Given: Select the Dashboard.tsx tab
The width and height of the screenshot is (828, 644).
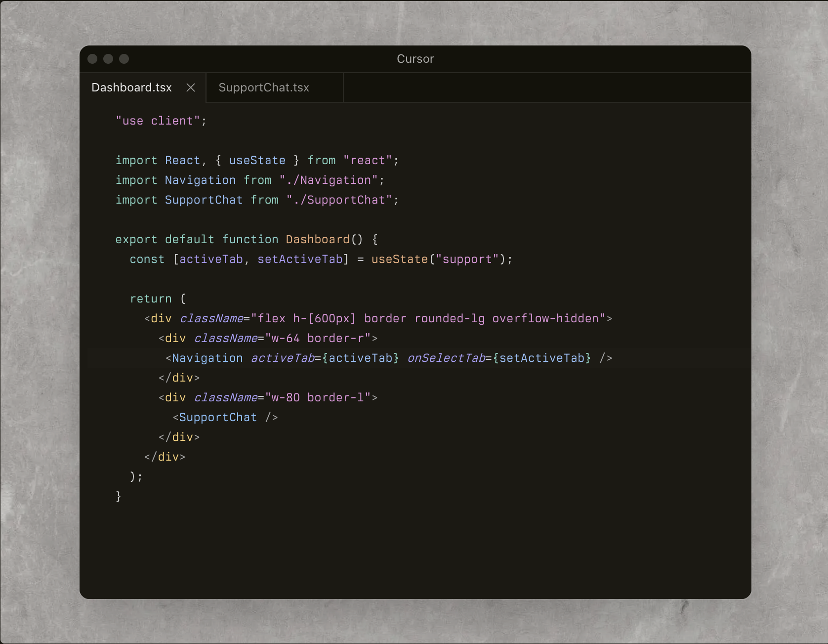Looking at the screenshot, I should [x=131, y=87].
